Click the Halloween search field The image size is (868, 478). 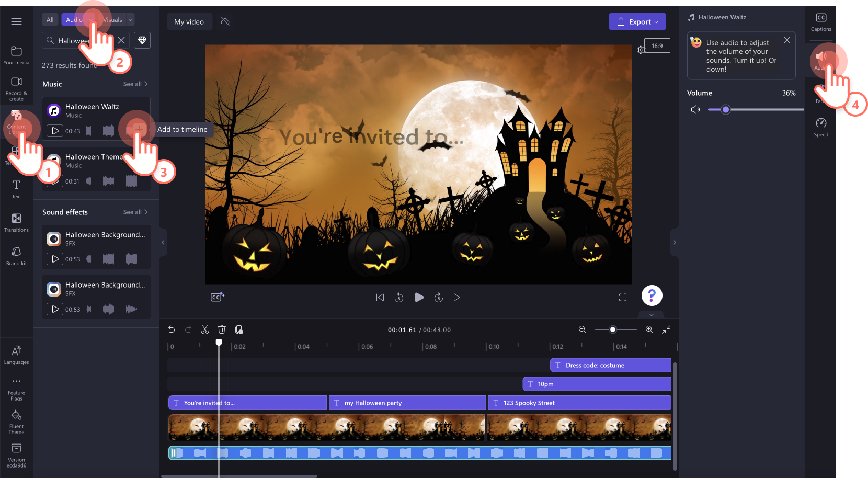pyautogui.click(x=87, y=40)
